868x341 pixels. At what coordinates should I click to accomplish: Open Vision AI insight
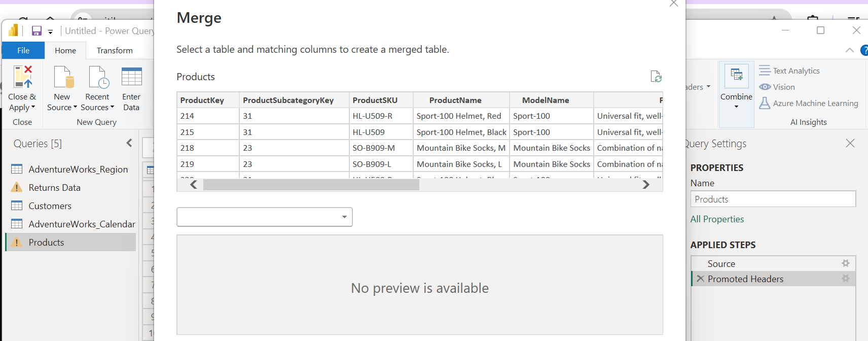[777, 87]
